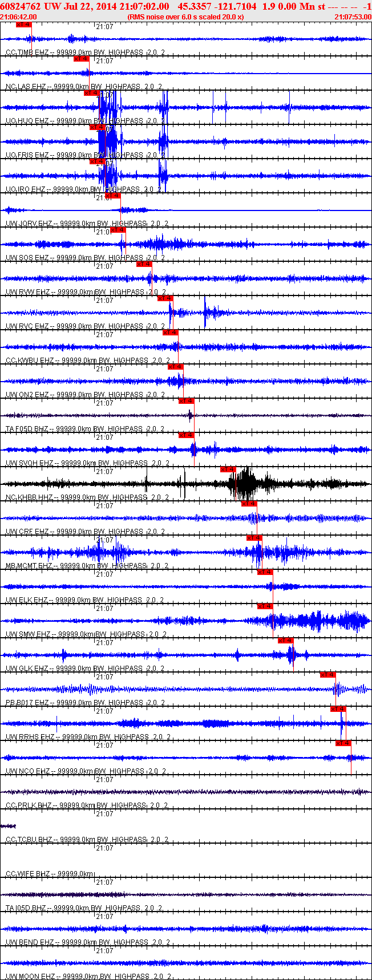Image resolution: width=372 pixels, height=980 pixels.
Task: Click the red pick flag on TA.F05D trace
Action: click(187, 401)
